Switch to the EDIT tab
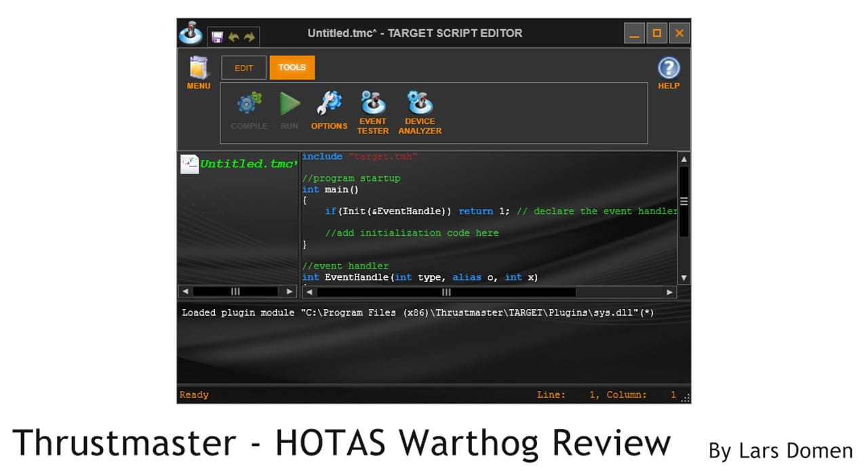868x471 pixels. click(243, 68)
